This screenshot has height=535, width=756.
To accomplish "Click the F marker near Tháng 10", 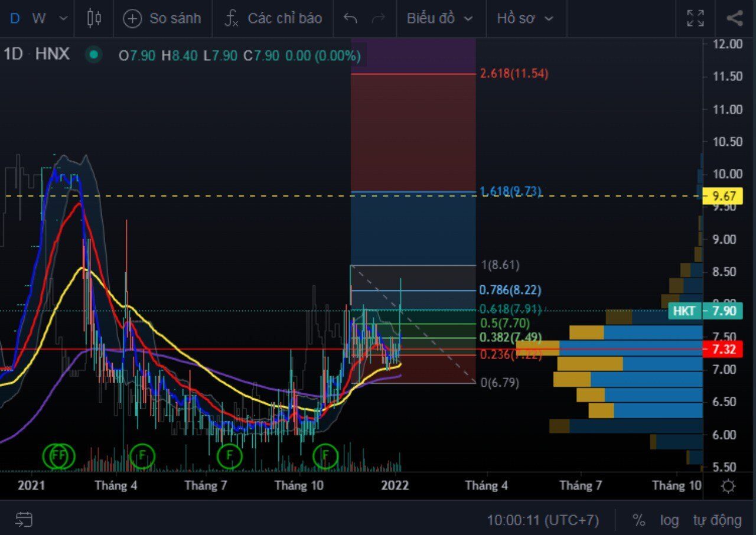I will (x=325, y=455).
